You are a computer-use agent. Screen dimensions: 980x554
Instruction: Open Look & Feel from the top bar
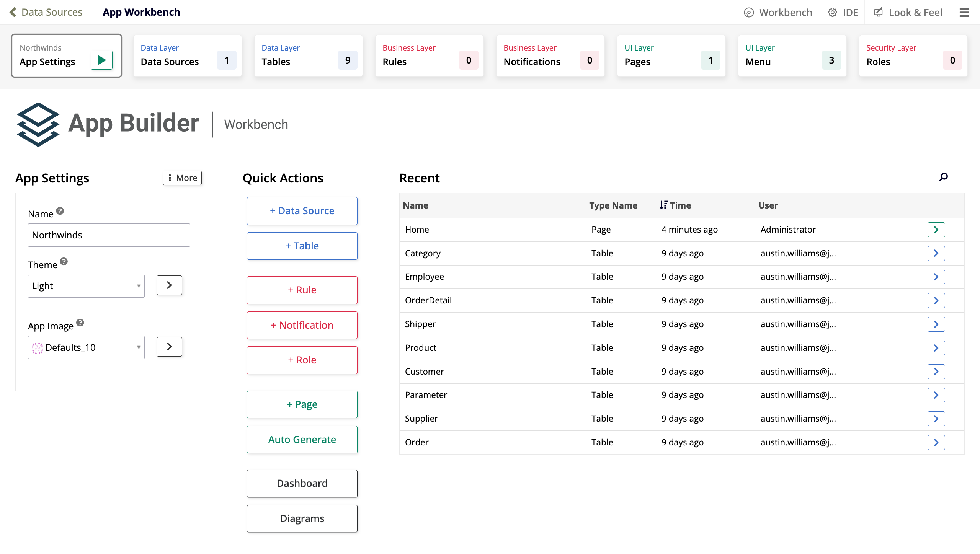[x=908, y=12]
